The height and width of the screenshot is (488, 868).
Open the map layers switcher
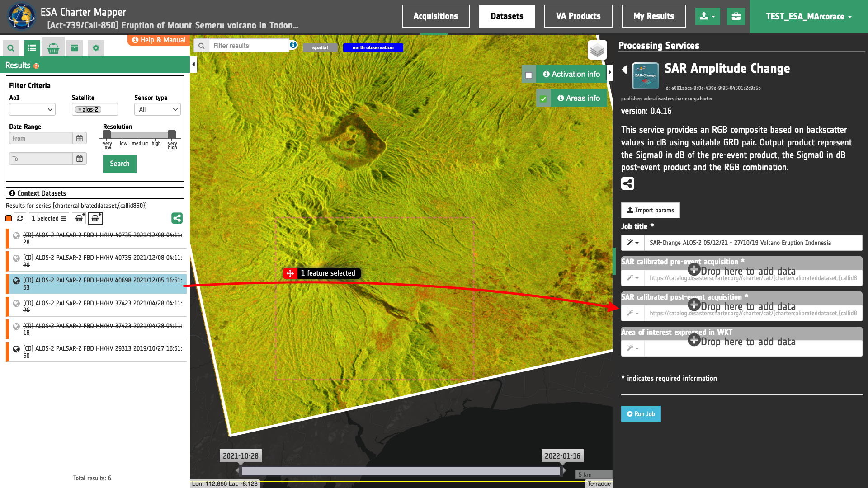coord(597,50)
